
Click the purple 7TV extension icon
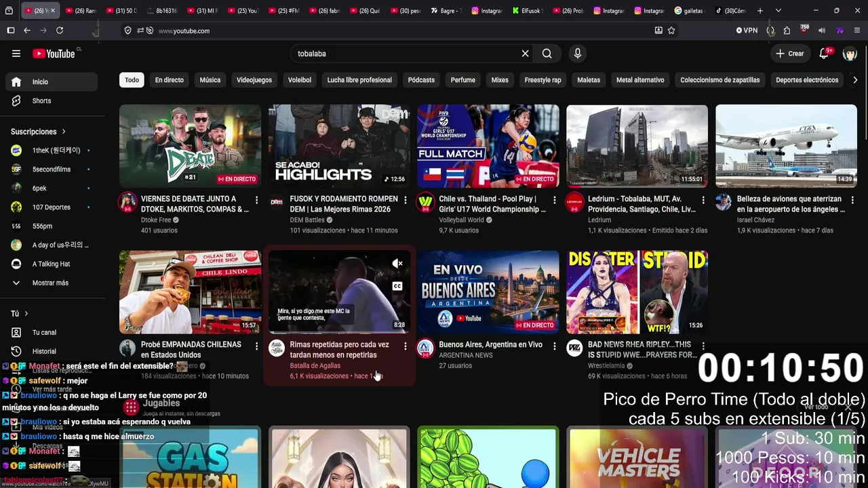[840, 30]
